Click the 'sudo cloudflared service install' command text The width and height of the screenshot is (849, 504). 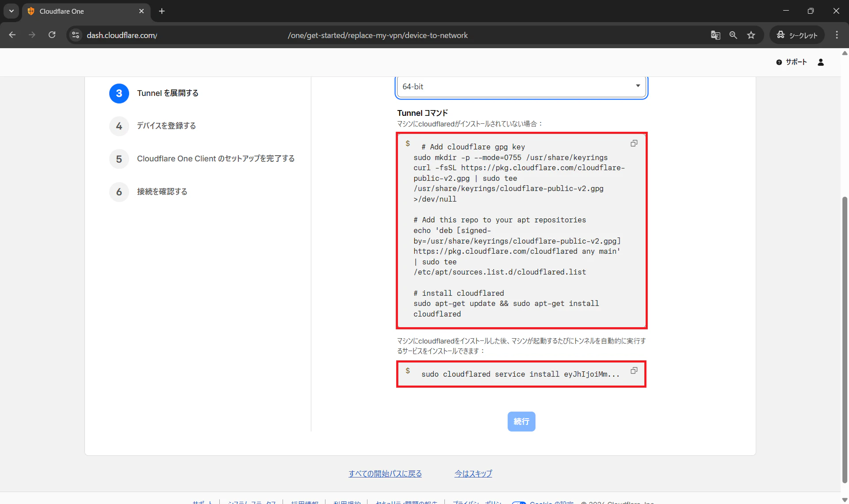pyautogui.click(x=520, y=374)
